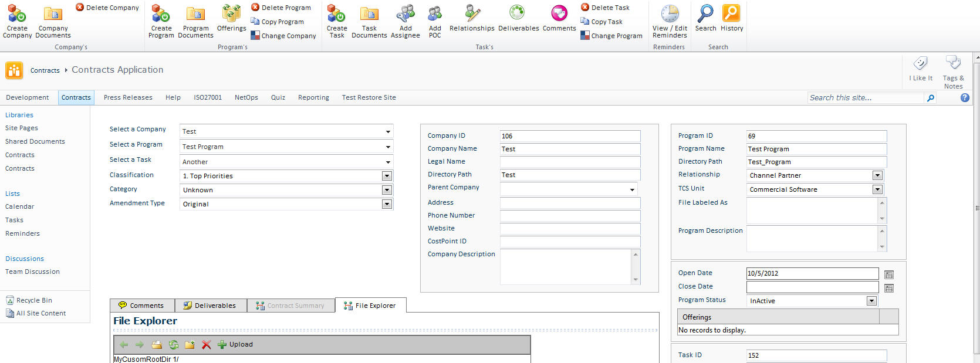Open the Calendar link in sidebar

20,206
